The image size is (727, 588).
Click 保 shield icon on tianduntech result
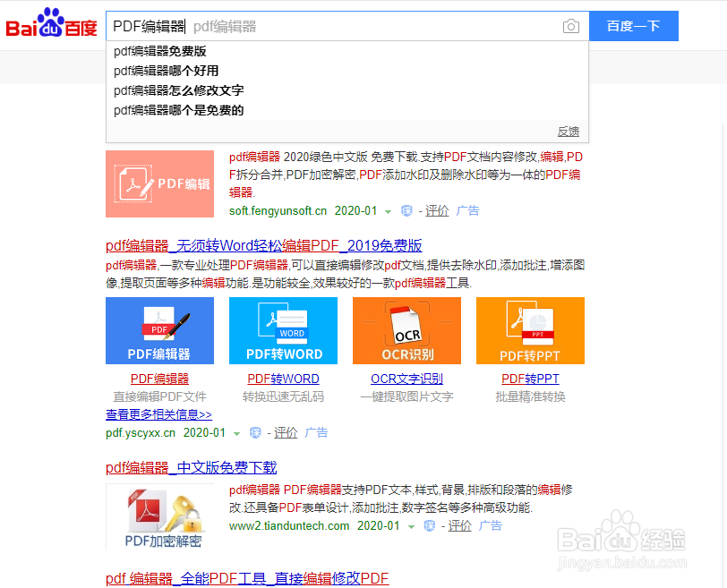point(430,526)
